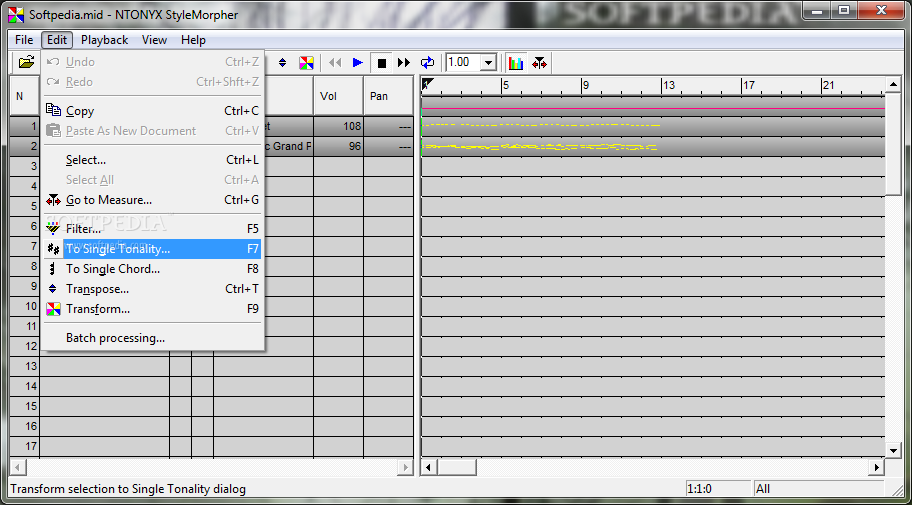Click the Go to Measure toolbar icon
The image size is (912, 505).
539,63
